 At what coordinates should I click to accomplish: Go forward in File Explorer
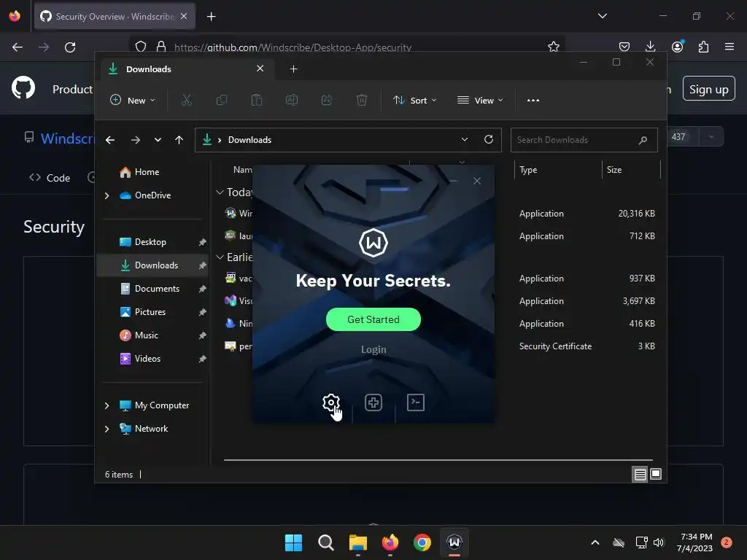pyautogui.click(x=135, y=140)
